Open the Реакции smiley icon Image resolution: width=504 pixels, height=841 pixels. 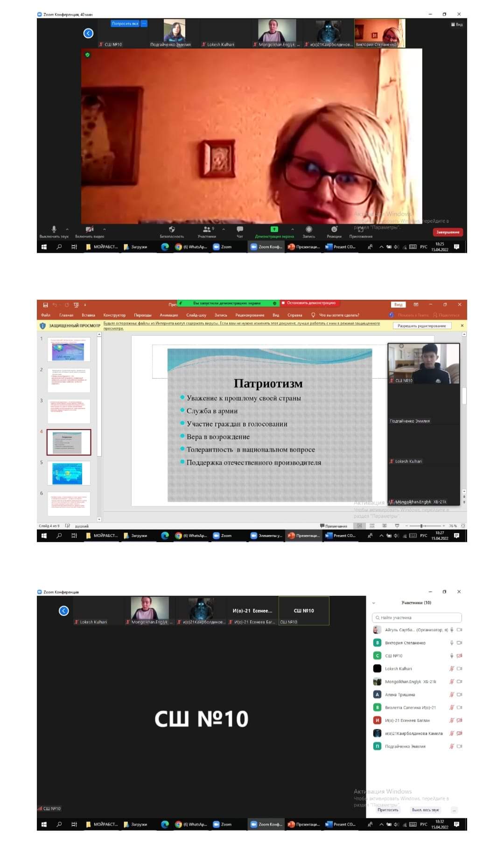(x=334, y=229)
